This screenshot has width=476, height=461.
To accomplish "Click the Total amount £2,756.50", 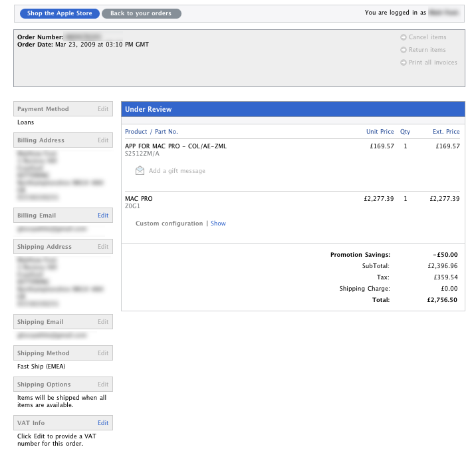I will click(x=442, y=300).
